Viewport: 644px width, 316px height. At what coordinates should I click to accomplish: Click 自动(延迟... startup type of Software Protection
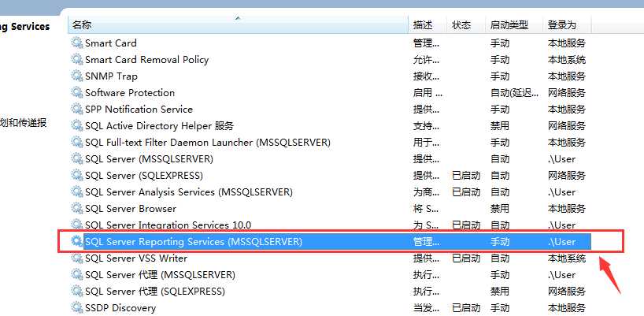514,92
